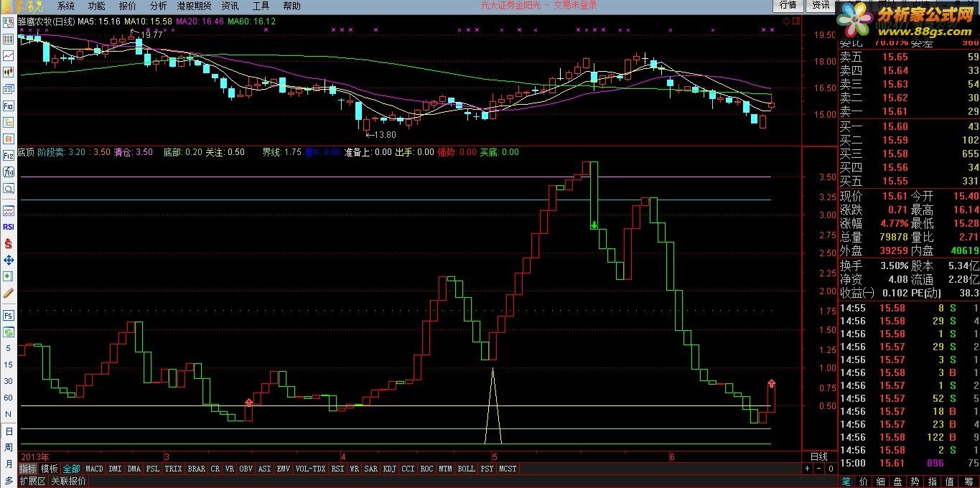Select the 30-minute period button

pyautogui.click(x=9, y=381)
